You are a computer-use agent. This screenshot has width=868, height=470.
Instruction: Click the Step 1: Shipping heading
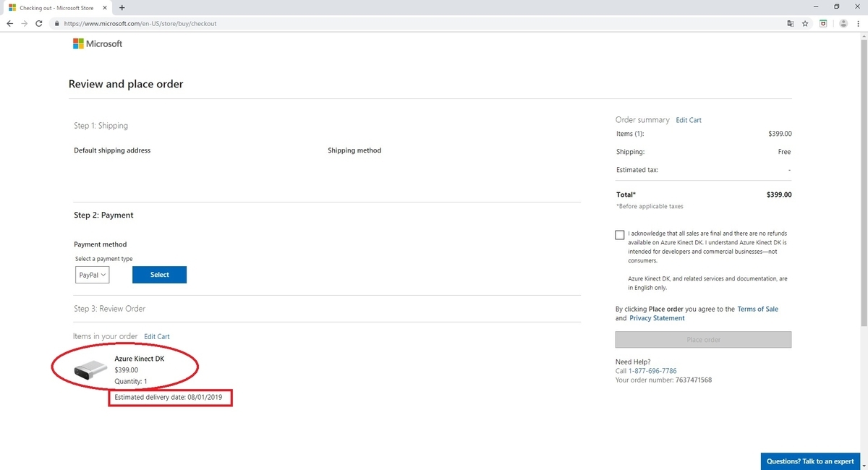[x=101, y=126]
